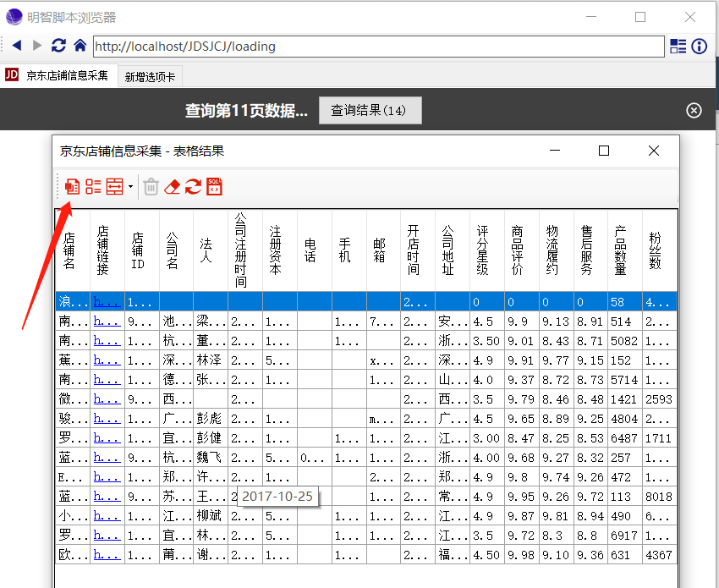Click the 魏飞 cell

211,457
